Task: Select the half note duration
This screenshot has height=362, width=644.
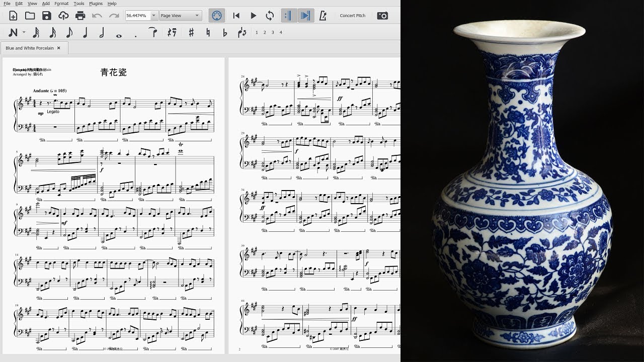Action: (x=102, y=33)
